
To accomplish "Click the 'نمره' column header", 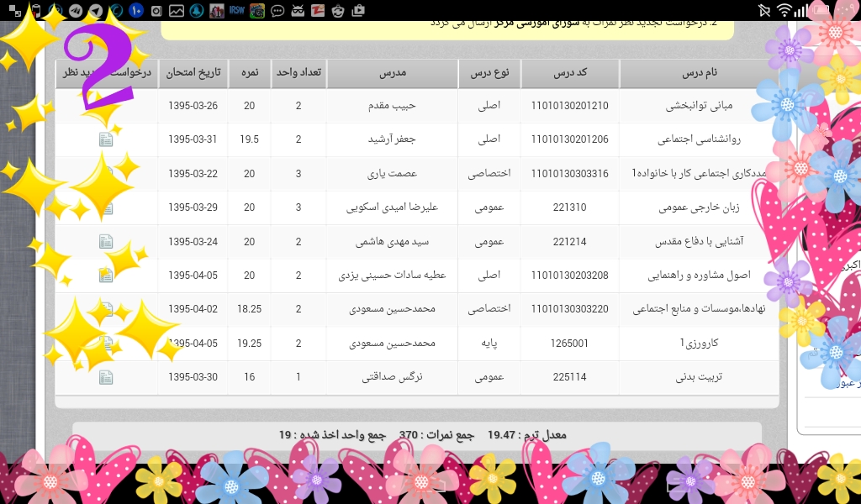I will point(249,73).
